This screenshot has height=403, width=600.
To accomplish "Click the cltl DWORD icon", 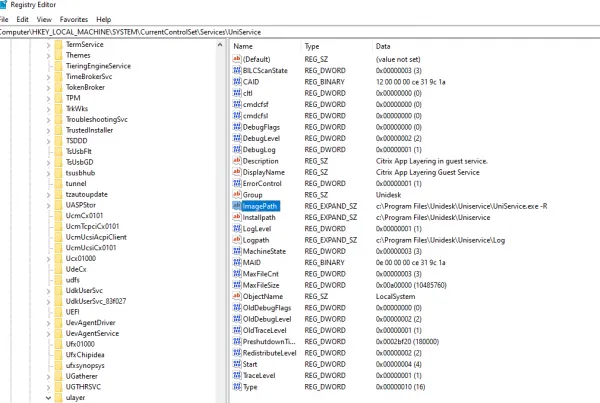I will coord(237,93).
